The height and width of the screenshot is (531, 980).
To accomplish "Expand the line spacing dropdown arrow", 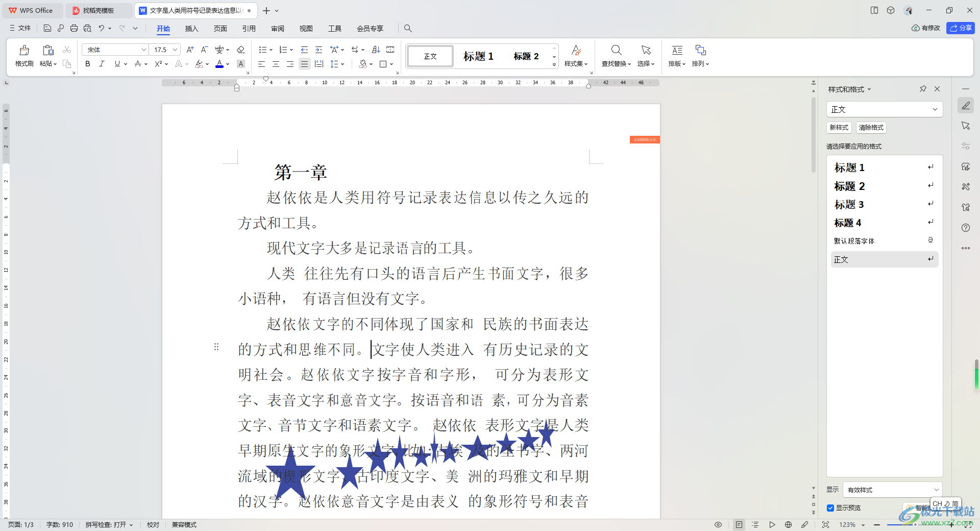I will pos(342,64).
